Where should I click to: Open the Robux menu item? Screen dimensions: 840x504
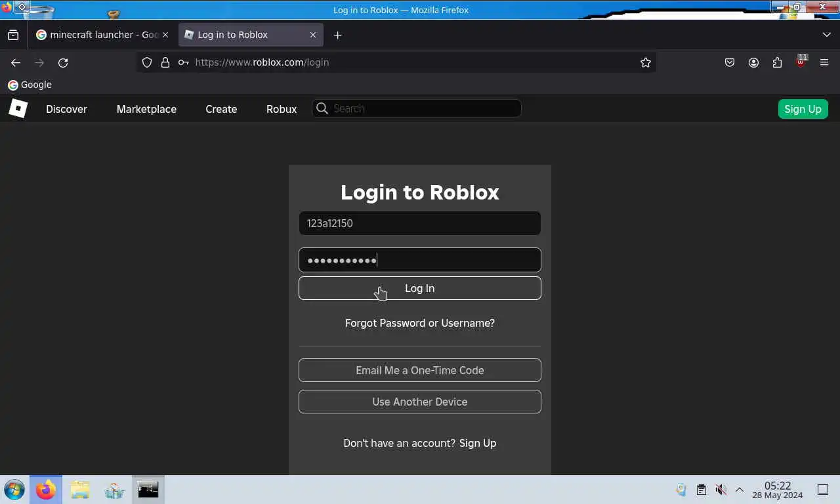click(282, 109)
